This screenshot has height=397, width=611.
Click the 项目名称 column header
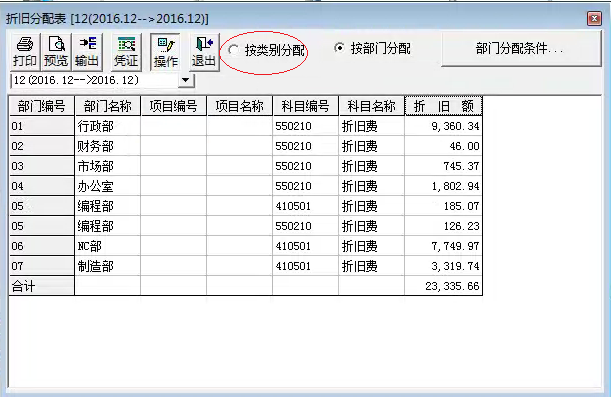point(240,106)
